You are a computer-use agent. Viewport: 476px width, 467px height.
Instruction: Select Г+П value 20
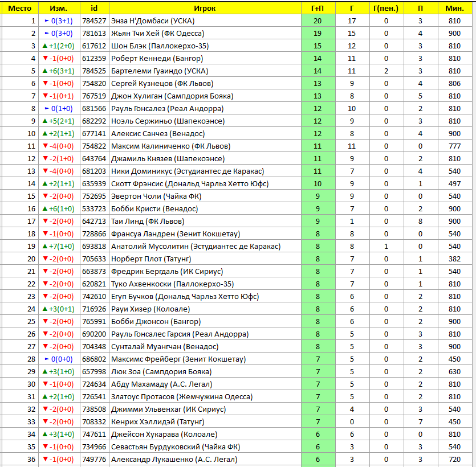[x=318, y=21]
